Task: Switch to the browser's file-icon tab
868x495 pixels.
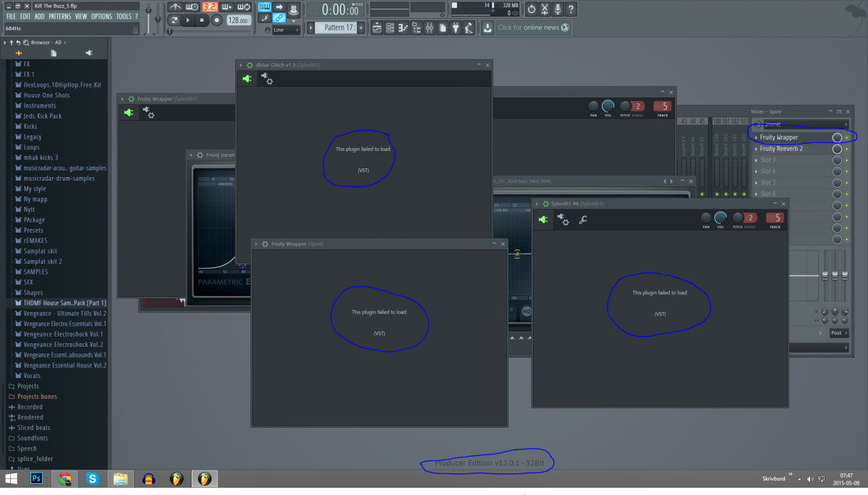Action: click(54, 53)
